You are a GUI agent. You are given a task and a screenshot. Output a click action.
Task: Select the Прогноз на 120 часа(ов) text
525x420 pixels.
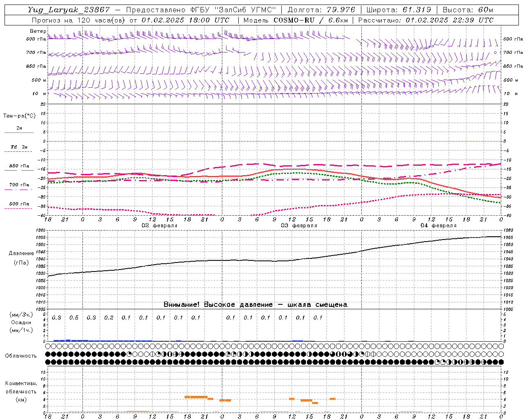(x=78, y=20)
